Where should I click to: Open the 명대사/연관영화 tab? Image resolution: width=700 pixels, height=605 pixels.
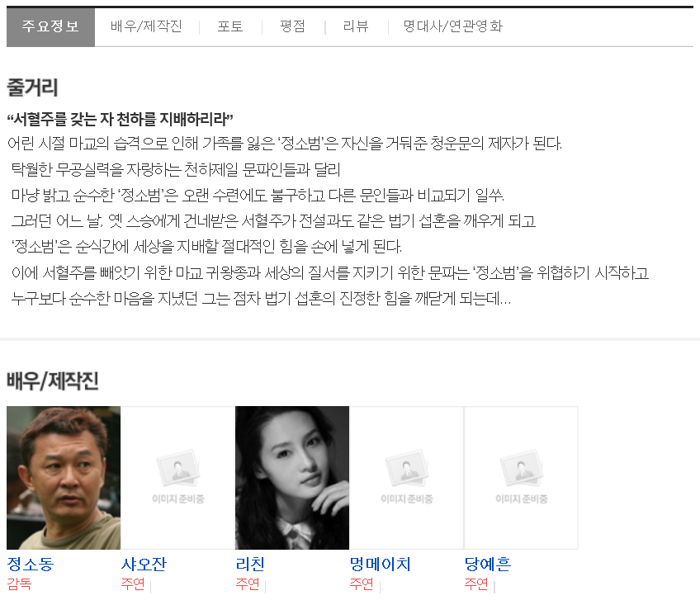click(452, 26)
